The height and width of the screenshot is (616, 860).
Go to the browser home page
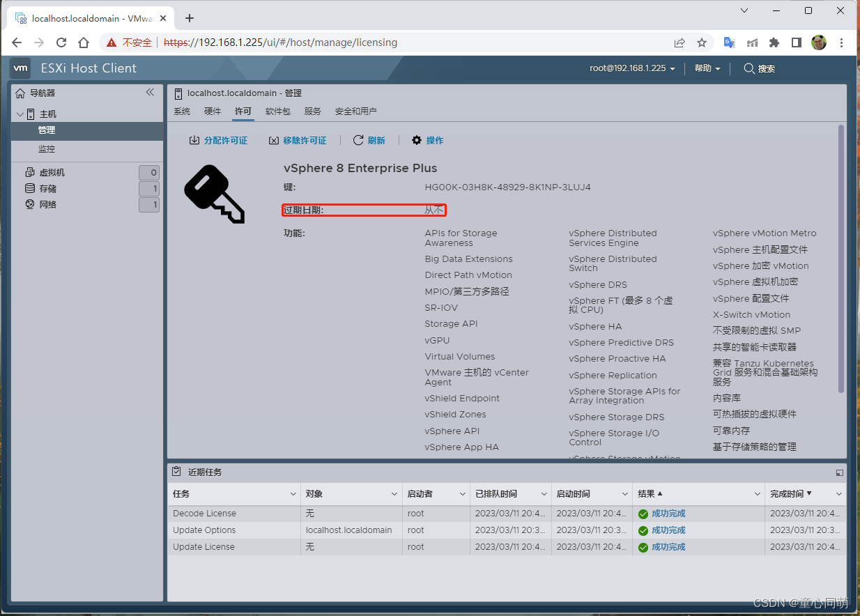[84, 43]
